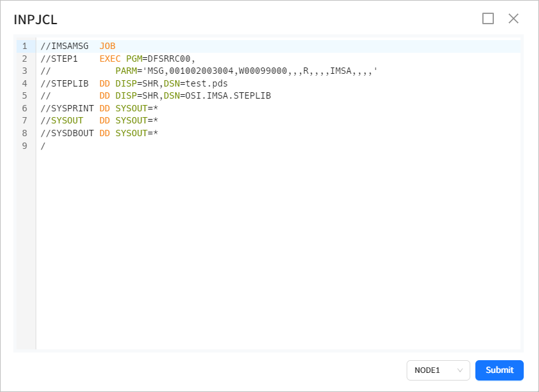Click the close window icon
Viewport: 539px width, 392px height.
(514, 18)
